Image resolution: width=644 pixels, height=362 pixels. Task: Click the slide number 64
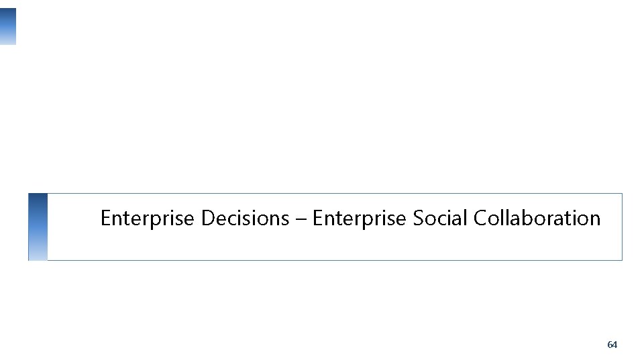[612, 345]
